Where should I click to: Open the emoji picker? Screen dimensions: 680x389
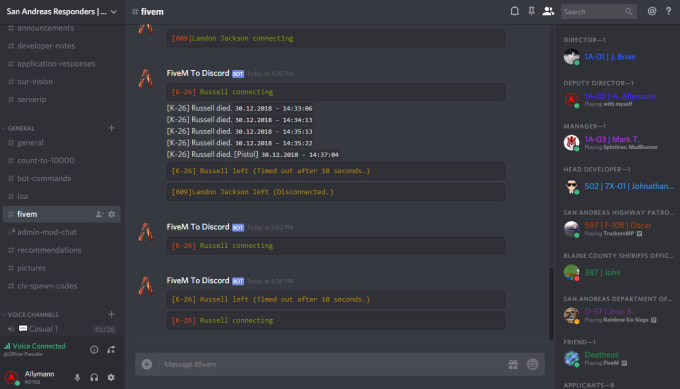(532, 364)
